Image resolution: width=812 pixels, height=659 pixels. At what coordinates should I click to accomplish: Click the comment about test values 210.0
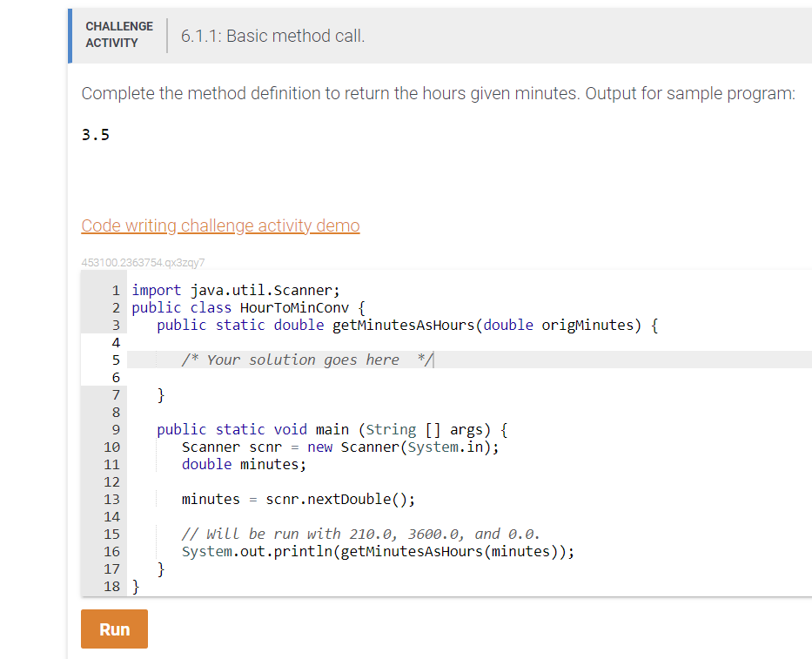click(362, 534)
